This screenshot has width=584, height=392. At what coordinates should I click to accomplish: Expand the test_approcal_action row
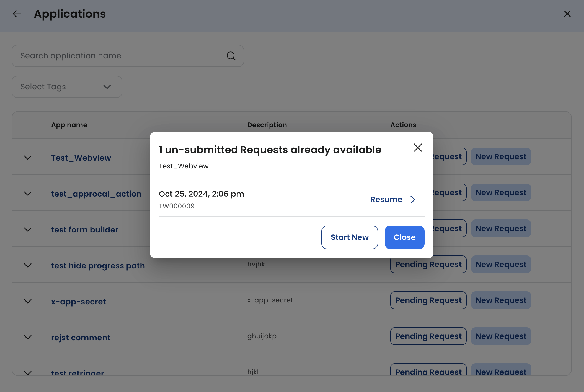28,194
